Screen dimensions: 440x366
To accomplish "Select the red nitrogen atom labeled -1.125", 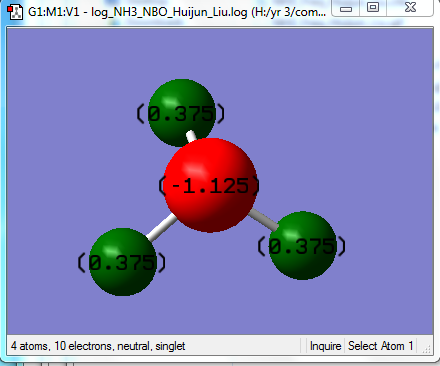I will tap(210, 185).
